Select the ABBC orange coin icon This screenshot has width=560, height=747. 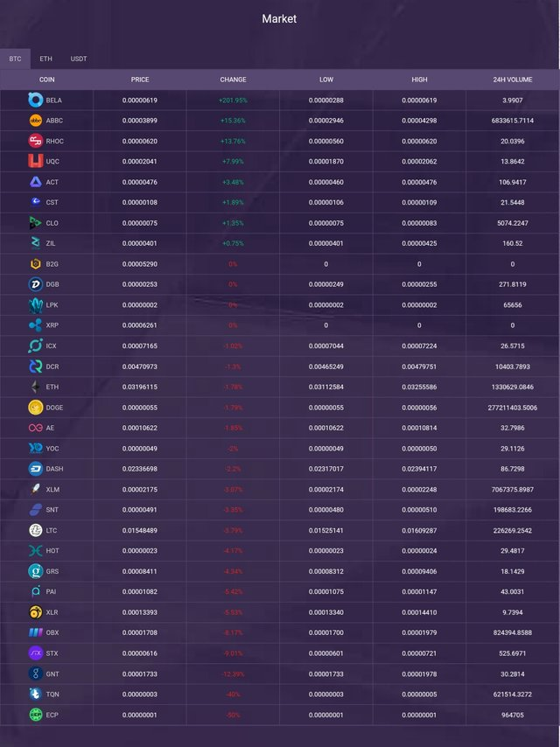[x=36, y=121]
